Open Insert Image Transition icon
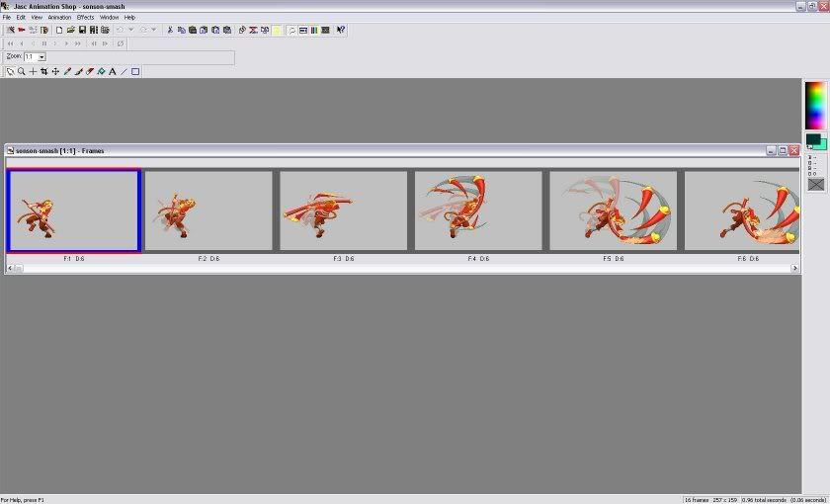The image size is (830, 504). pyautogui.click(x=253, y=31)
